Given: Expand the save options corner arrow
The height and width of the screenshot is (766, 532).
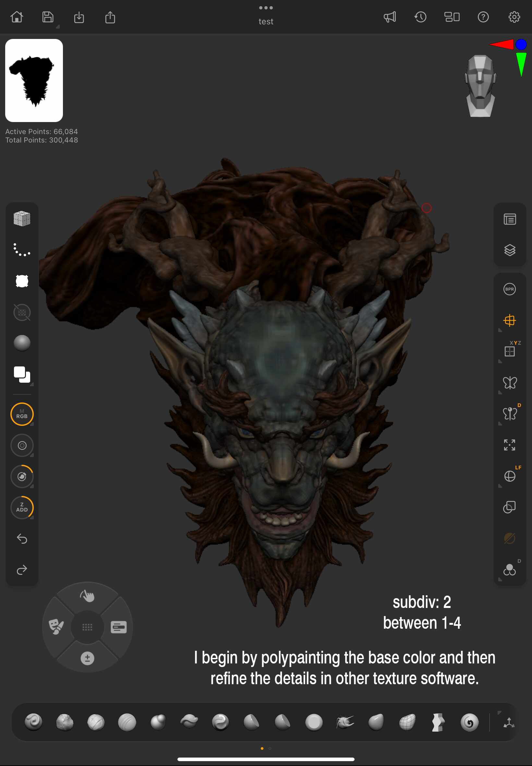Looking at the screenshot, I should tap(58, 26).
